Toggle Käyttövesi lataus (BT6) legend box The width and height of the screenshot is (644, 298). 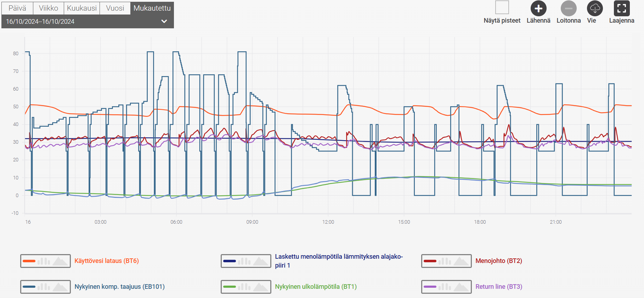(x=45, y=261)
